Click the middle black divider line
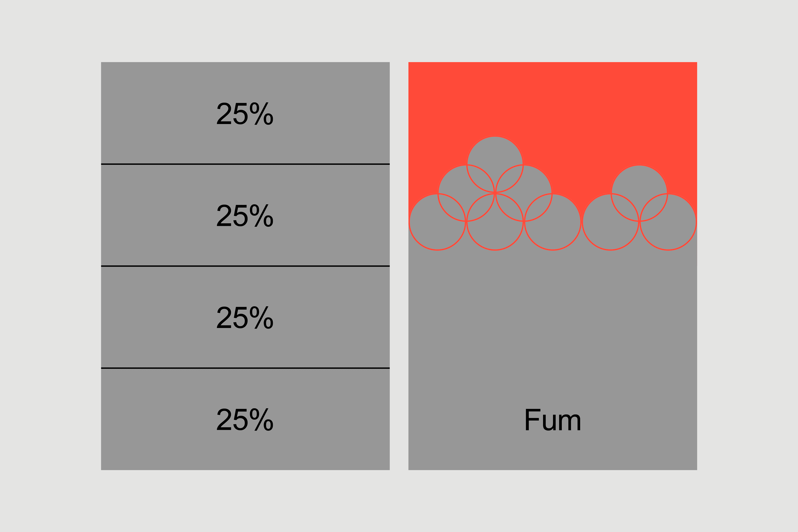Viewport: 798px width, 532px height. tap(245, 266)
